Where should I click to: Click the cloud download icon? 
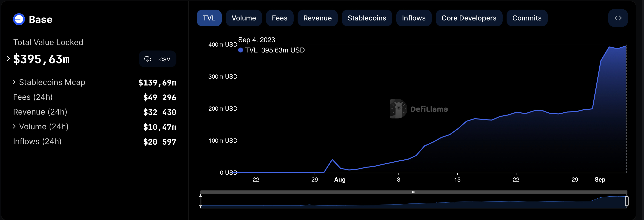pos(148,59)
